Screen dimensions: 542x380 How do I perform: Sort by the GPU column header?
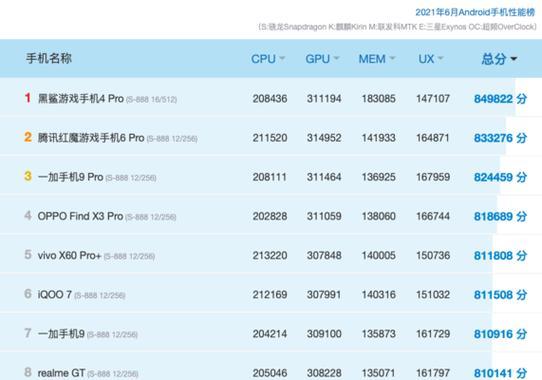tap(322, 59)
